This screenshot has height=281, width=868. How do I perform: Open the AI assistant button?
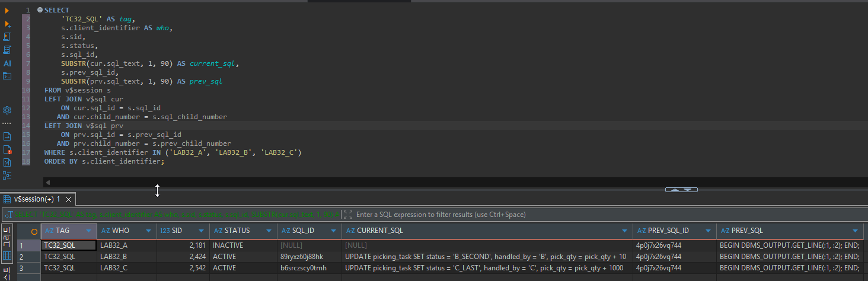(8, 63)
